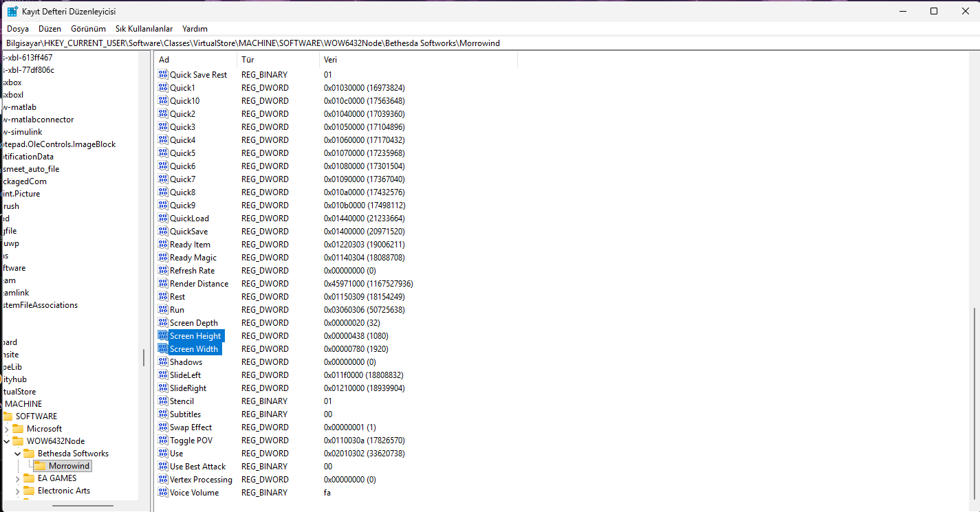980x512 pixels.
Task: Open the Sık Kullanılanlar menu
Action: pos(144,29)
